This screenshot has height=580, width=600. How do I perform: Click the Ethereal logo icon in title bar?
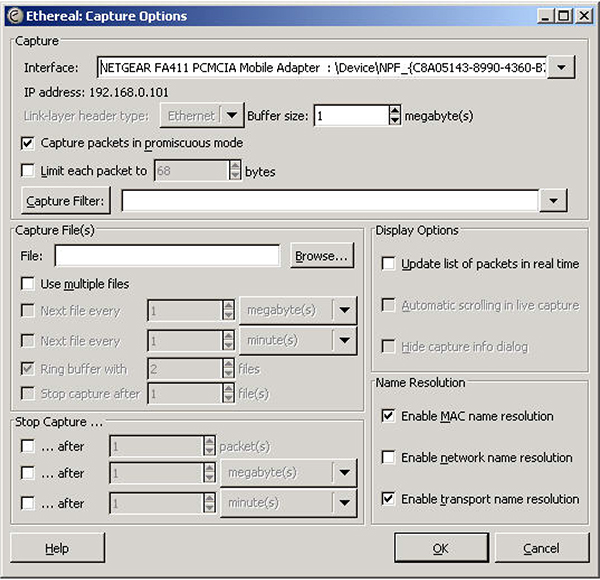pos(15,16)
